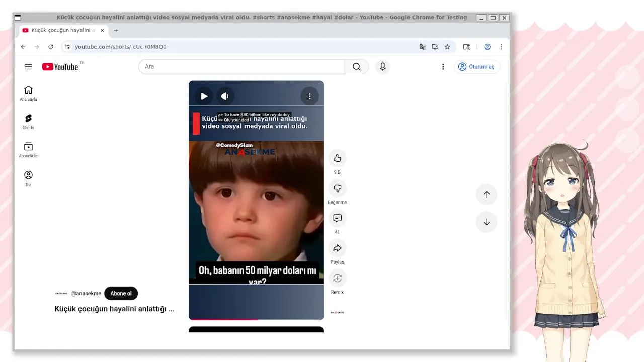
Task: Click the install app icon in address bar
Action: (x=435, y=47)
